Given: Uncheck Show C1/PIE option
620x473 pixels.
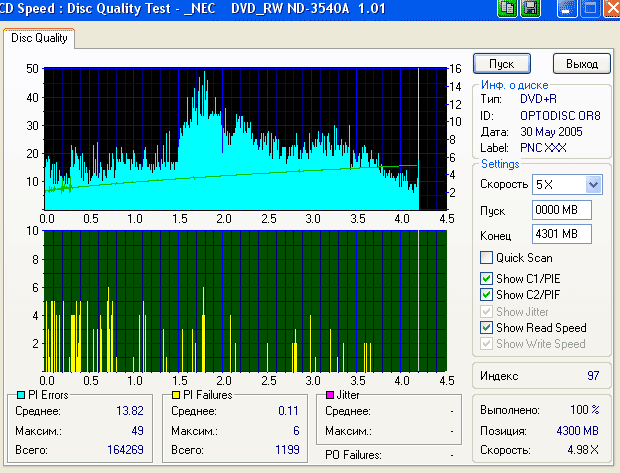Looking at the screenshot, I should tap(487, 277).
